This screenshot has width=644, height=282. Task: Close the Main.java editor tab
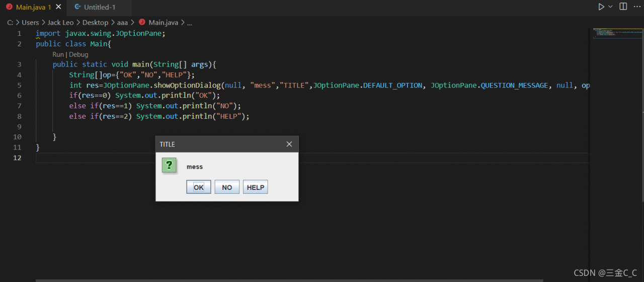point(59,7)
